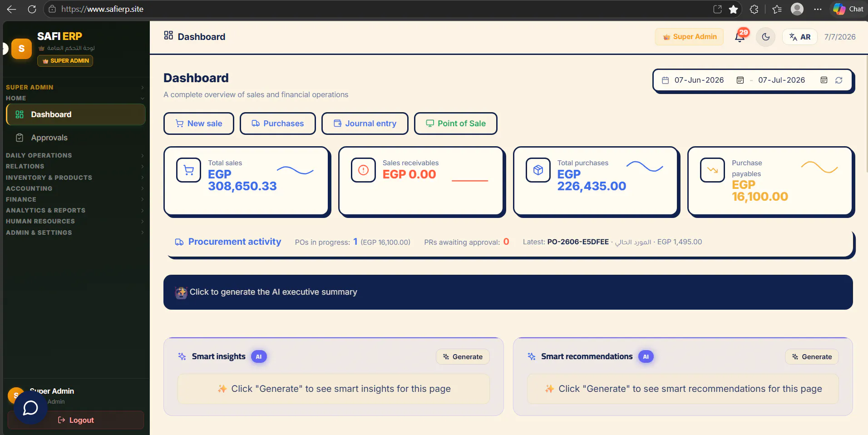Expand the HUMAN RESOURCES section
This screenshot has height=435, width=868.
click(75, 221)
